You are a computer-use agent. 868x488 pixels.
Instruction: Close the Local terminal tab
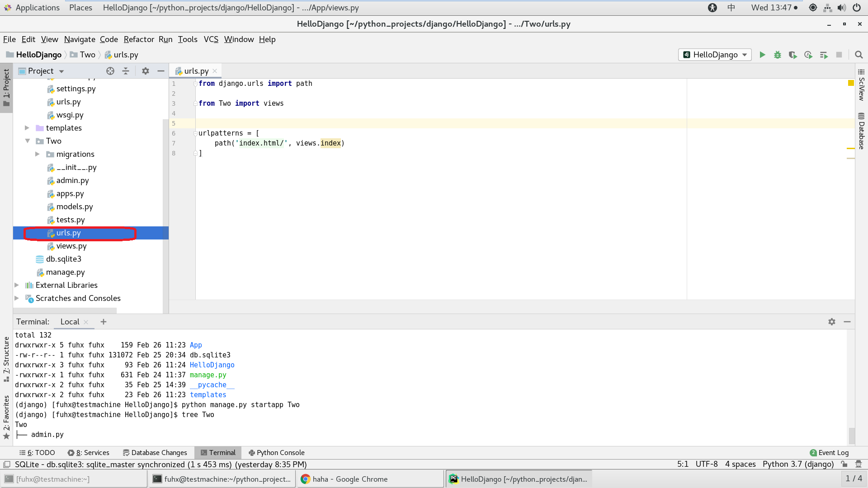coord(86,322)
